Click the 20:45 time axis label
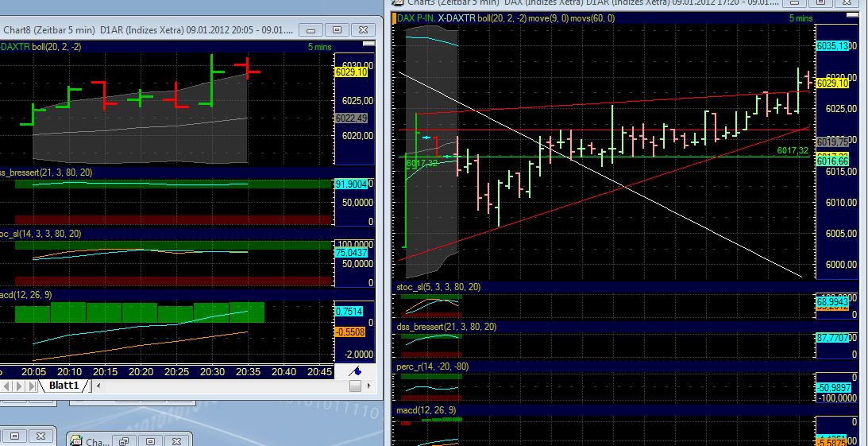Screen dimensions: 868x446 click(319, 372)
